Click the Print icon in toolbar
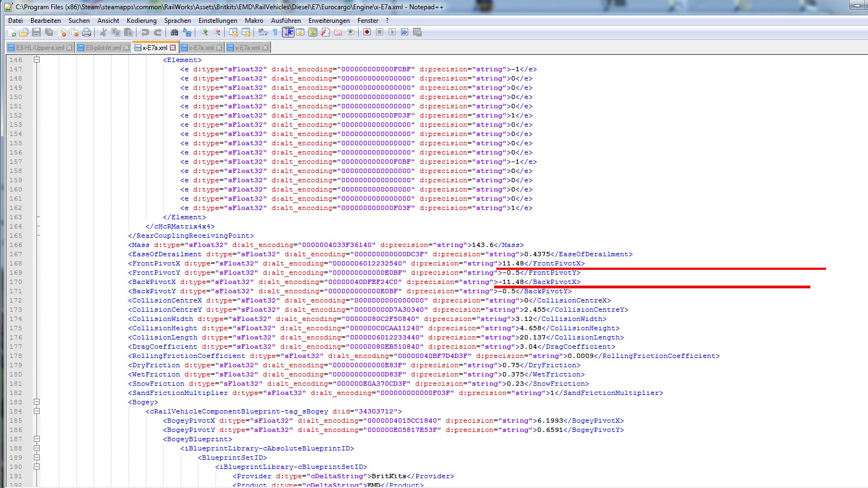This screenshot has width=868, height=488. click(87, 33)
